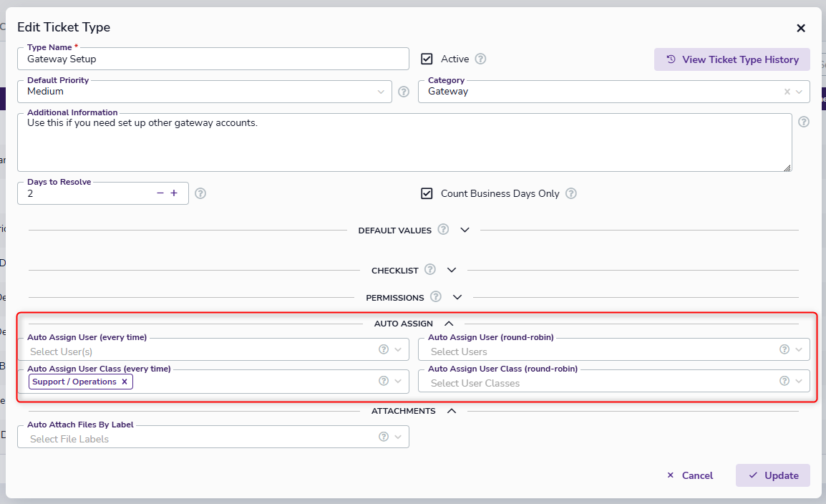Remove the Support / Operations tag

tap(125, 382)
